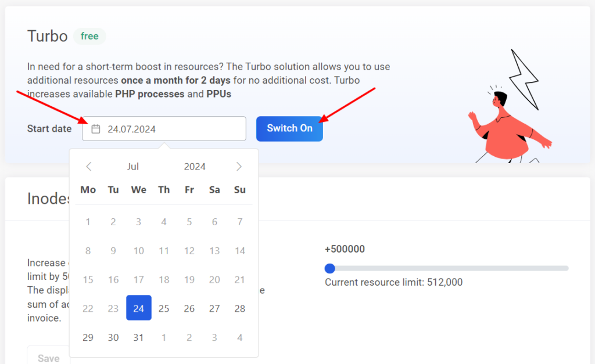
Task: Click the free badge next to Turbo
Action: click(89, 36)
